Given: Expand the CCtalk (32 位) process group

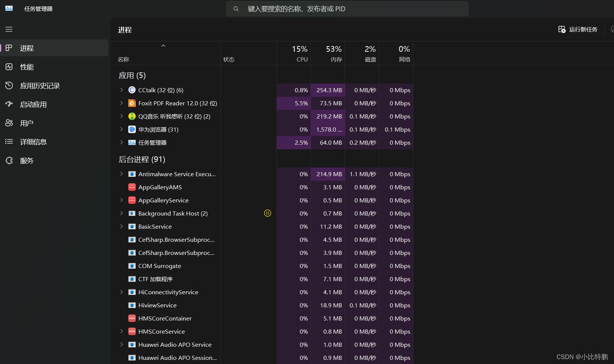Looking at the screenshot, I should (x=122, y=90).
